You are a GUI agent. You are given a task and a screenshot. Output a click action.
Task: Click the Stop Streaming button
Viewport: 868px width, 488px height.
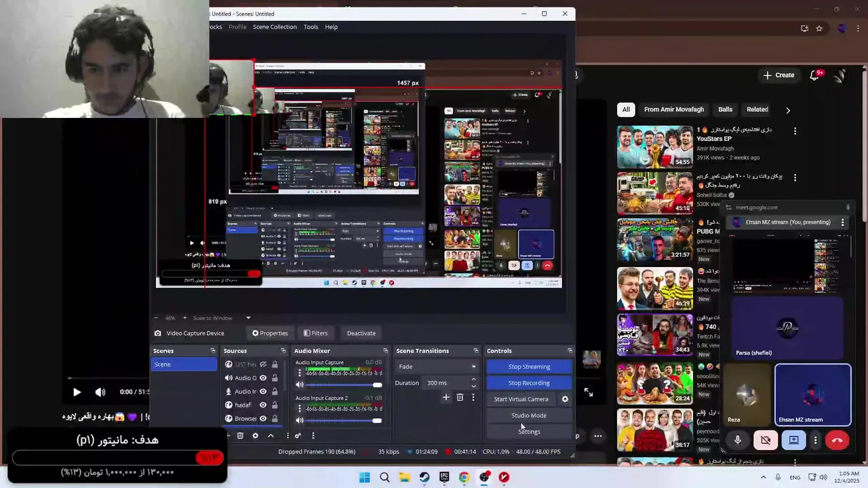tap(529, 367)
